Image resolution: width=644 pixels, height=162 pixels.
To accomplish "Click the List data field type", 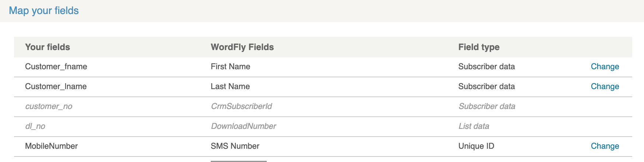I will 474,126.
